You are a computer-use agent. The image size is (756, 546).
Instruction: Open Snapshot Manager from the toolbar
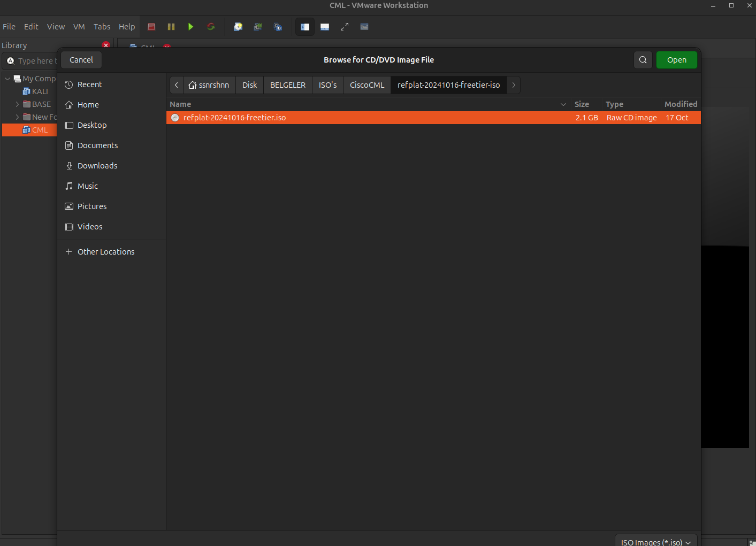click(278, 27)
